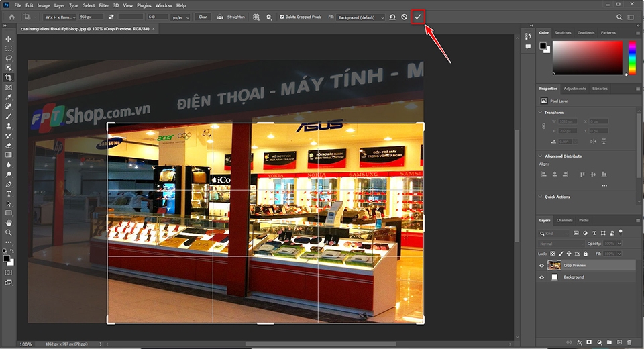This screenshot has height=349, width=644.
Task: Open the Plugins menu
Action: (x=144, y=5)
